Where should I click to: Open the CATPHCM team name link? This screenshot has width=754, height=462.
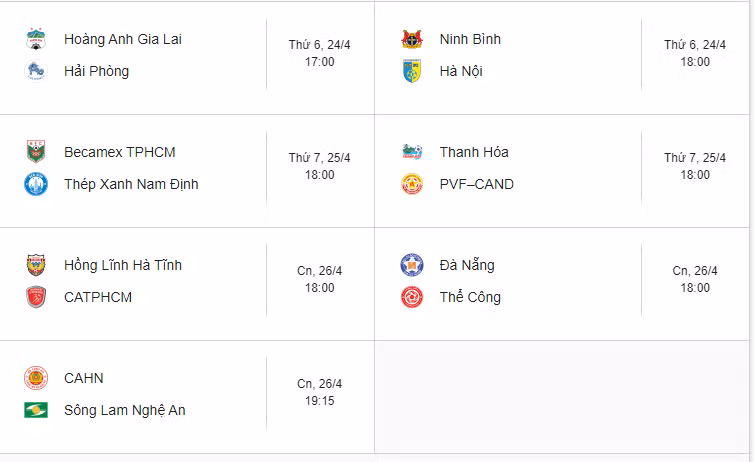97,297
